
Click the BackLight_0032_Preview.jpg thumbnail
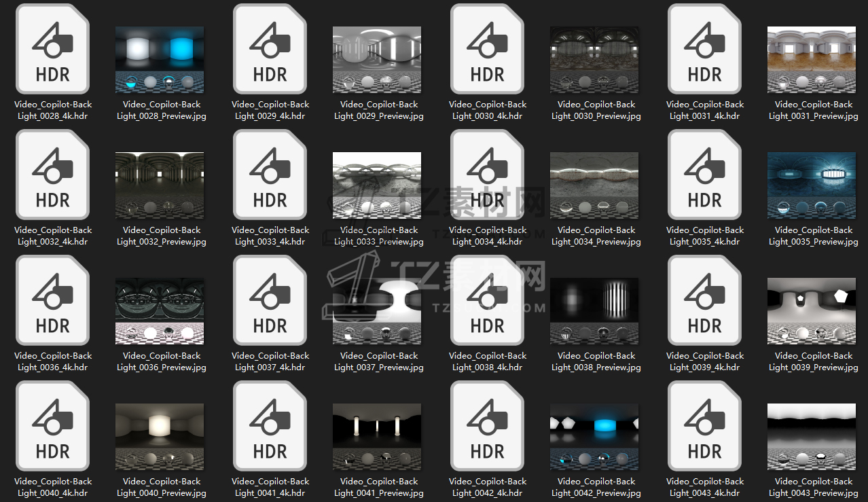point(160,185)
